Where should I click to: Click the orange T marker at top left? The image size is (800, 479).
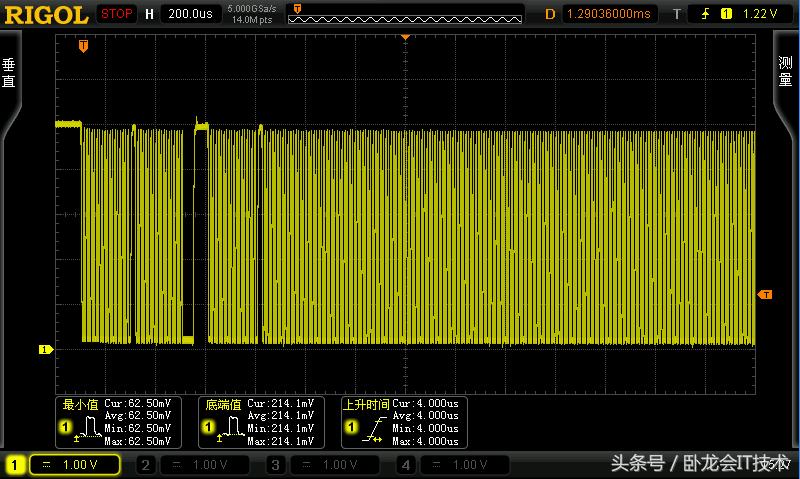(83, 45)
